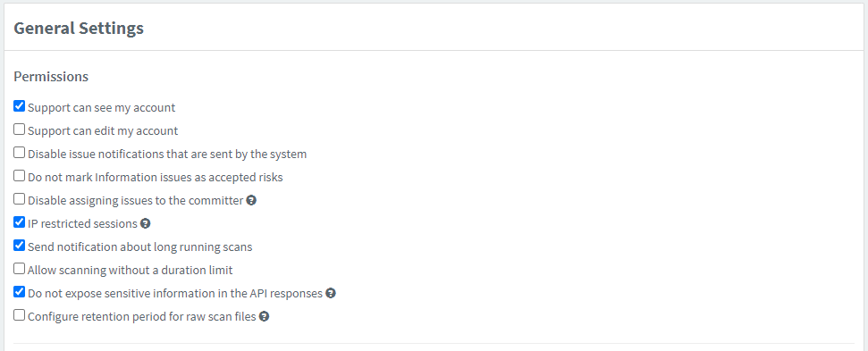This screenshot has width=868, height=351.
Task: Tick Disable issue notifications checkbox
Action: pyautogui.click(x=20, y=153)
